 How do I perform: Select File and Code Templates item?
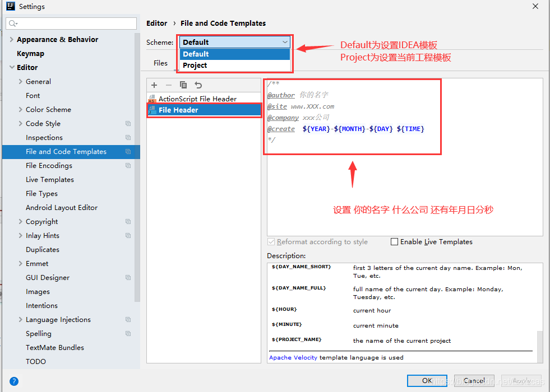(71, 152)
